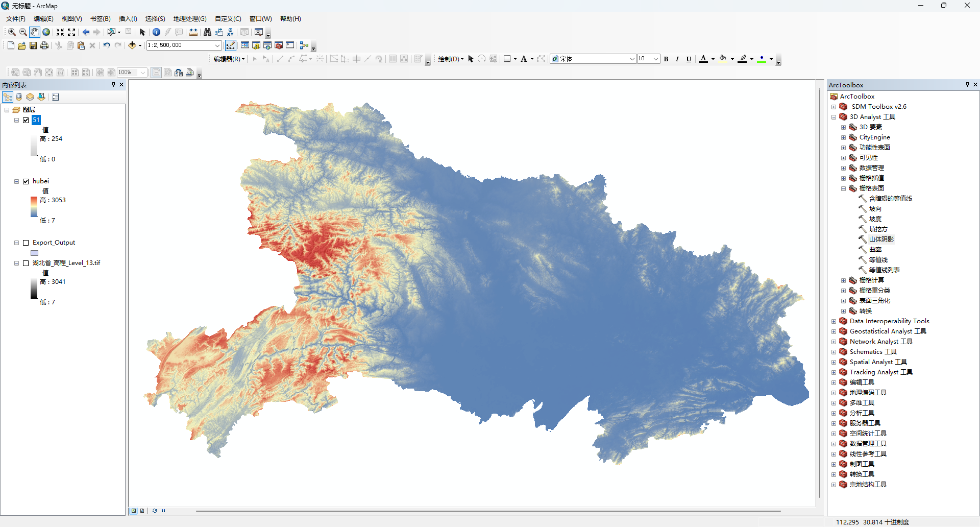
Task: Open the 地理处理(G) menu
Action: pos(190,19)
